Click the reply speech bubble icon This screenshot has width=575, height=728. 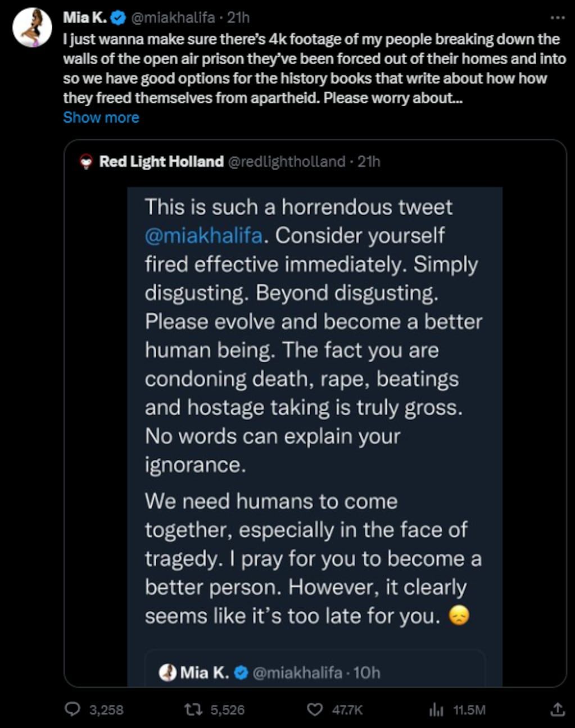[x=73, y=709]
